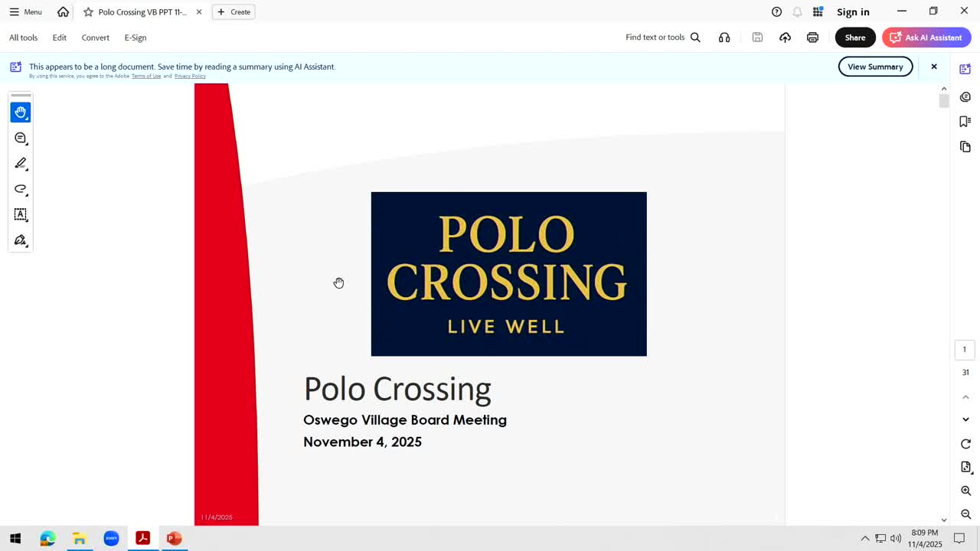Go to the next page arrow
980x551 pixels.
click(965, 419)
